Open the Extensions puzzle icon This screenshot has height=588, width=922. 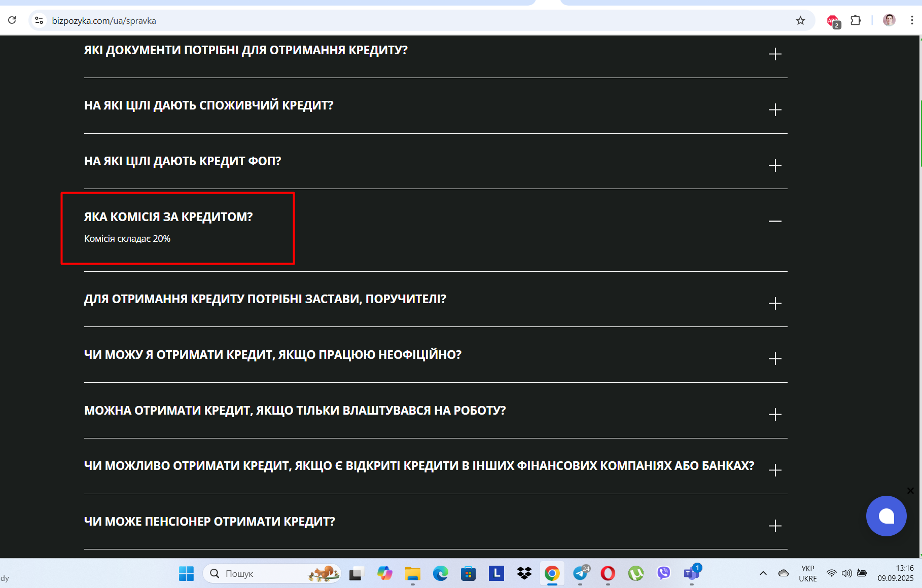click(856, 20)
